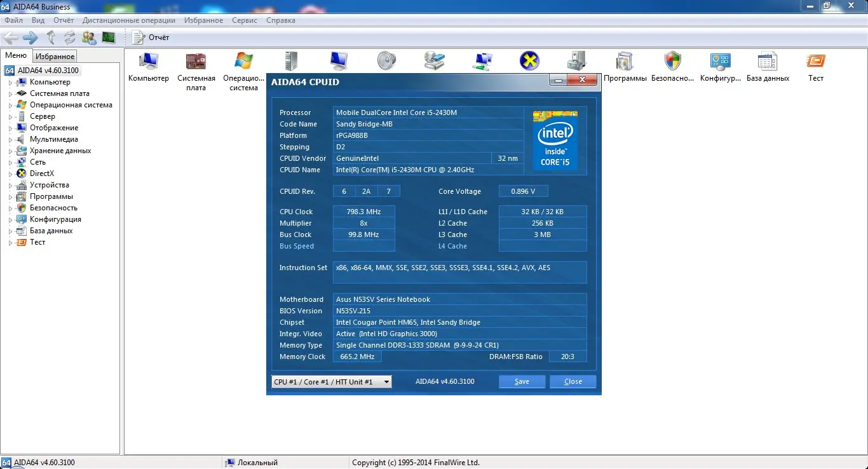This screenshot has width=868, height=469.
Task: Open the Системная плата category icon
Action: click(196, 60)
